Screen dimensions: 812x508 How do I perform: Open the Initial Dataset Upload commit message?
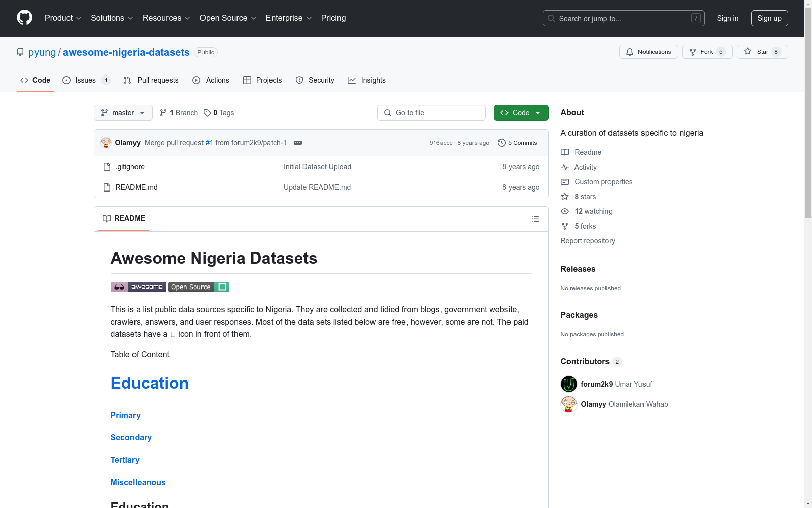[317, 167]
